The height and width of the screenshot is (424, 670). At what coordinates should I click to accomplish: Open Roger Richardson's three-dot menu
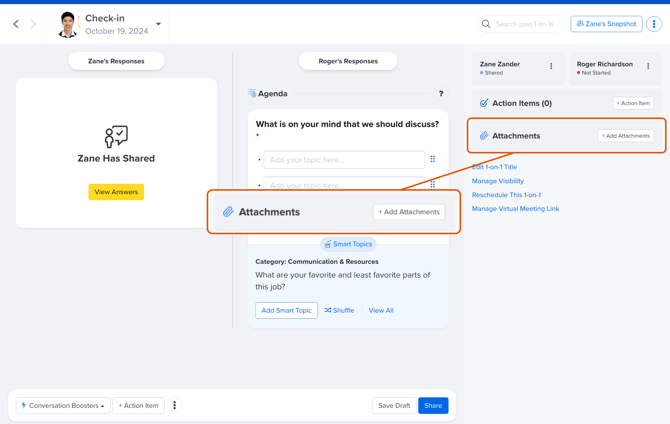tap(648, 67)
